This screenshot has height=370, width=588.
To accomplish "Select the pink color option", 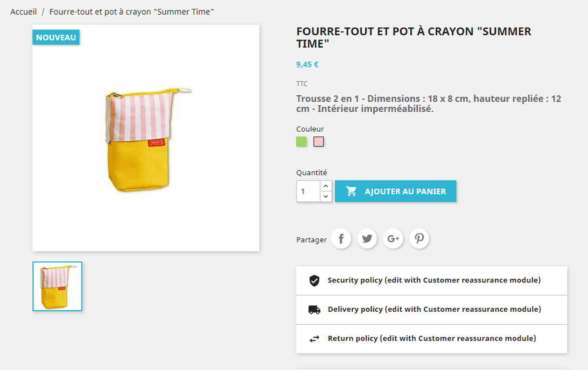I will (x=319, y=142).
